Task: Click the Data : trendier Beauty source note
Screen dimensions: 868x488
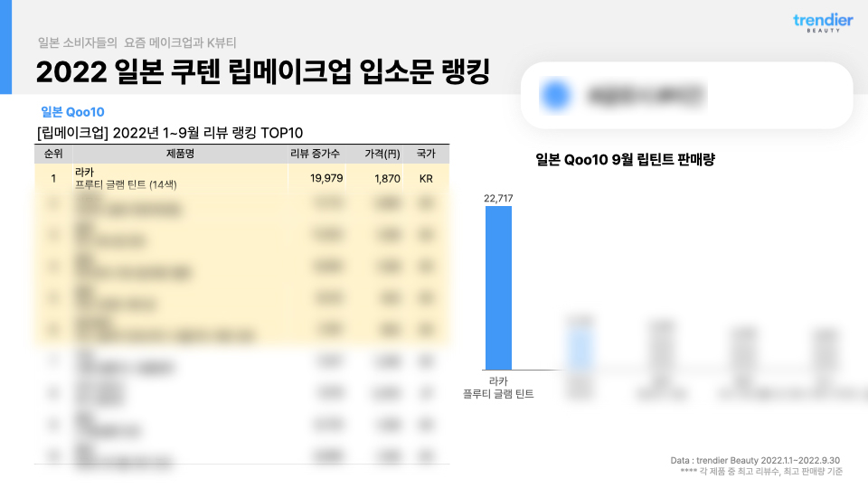Action: tap(755, 460)
